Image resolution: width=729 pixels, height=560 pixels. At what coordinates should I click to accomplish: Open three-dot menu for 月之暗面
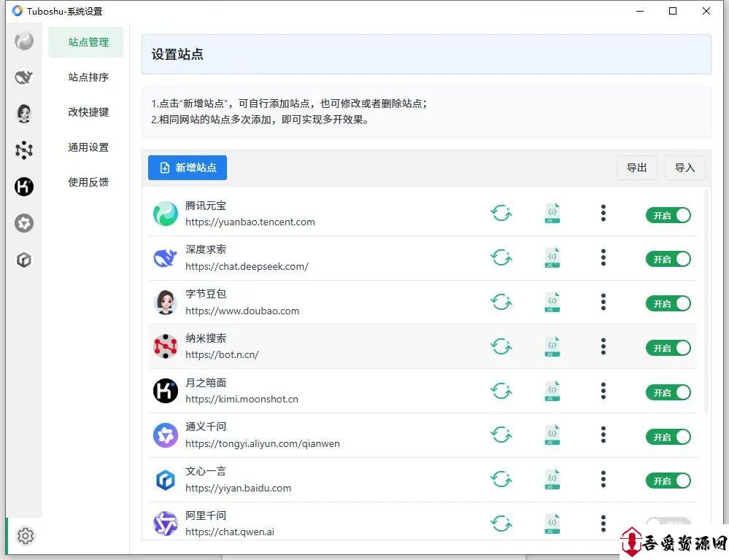(x=603, y=391)
